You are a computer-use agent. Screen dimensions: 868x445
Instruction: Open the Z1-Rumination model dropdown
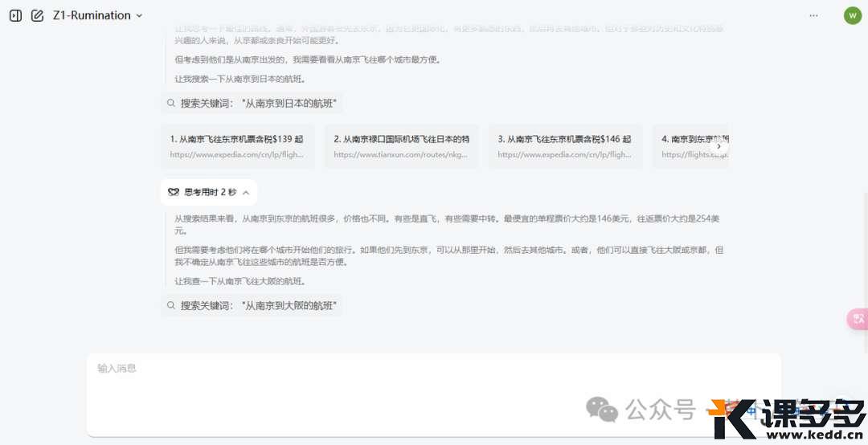97,15
